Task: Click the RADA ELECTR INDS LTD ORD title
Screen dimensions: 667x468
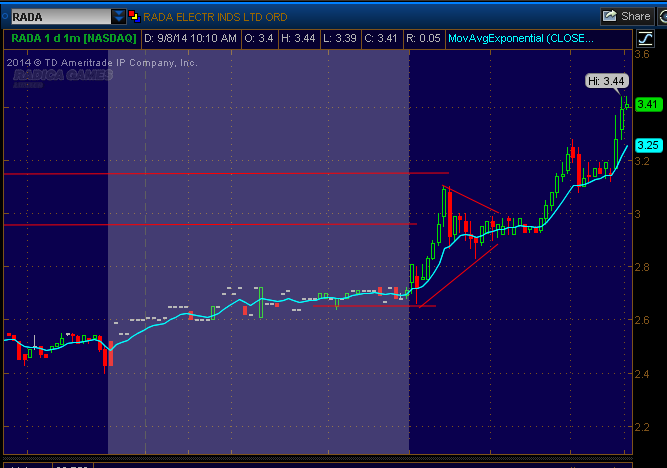Action: (x=215, y=17)
